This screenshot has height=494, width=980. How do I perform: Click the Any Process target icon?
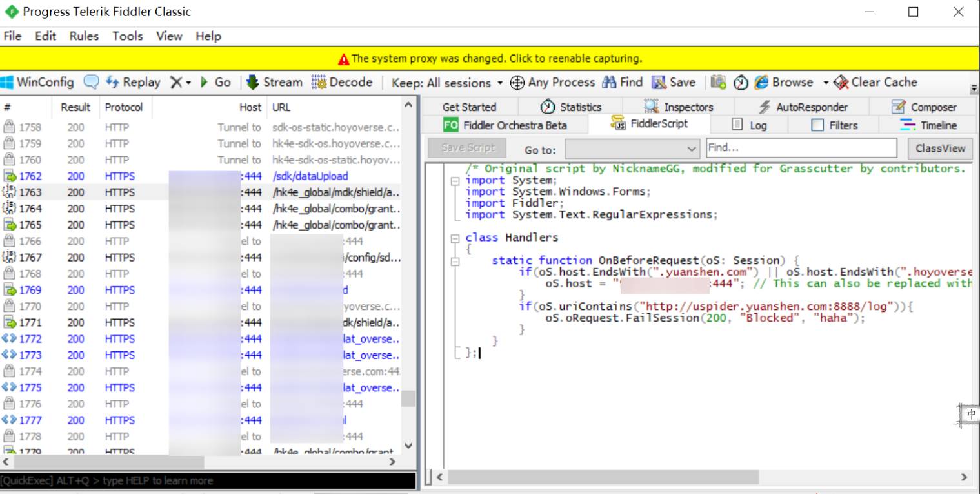[x=517, y=83]
